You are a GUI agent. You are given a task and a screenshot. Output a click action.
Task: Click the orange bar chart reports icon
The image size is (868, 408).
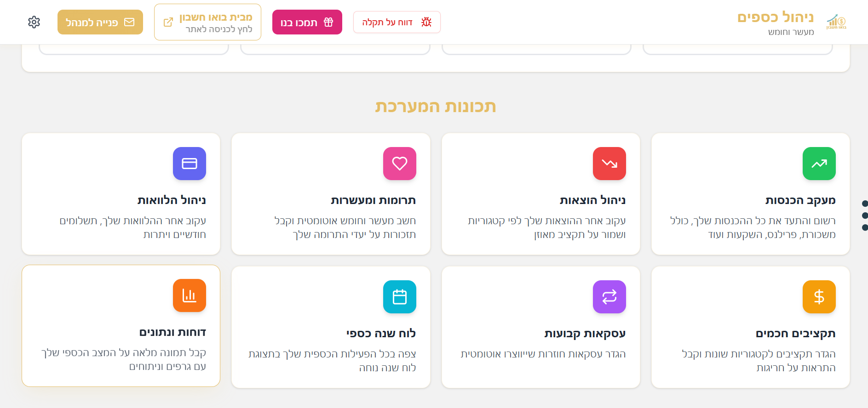tap(190, 295)
